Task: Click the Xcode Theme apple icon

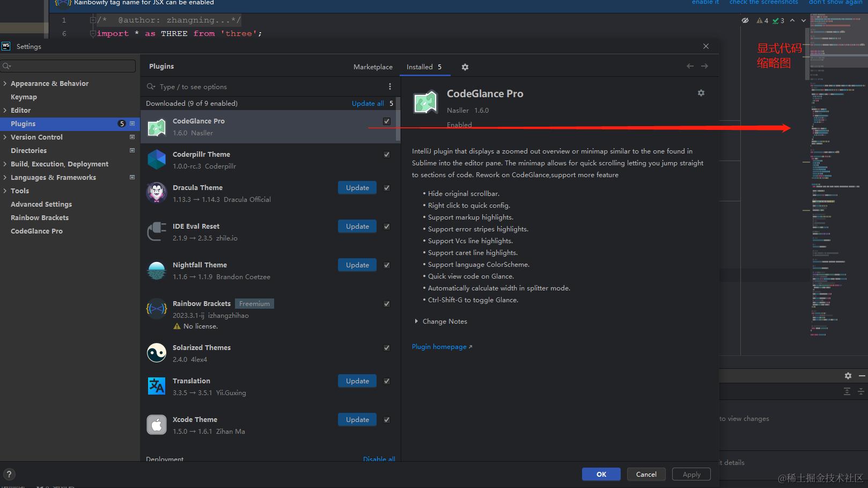Action: tap(157, 425)
